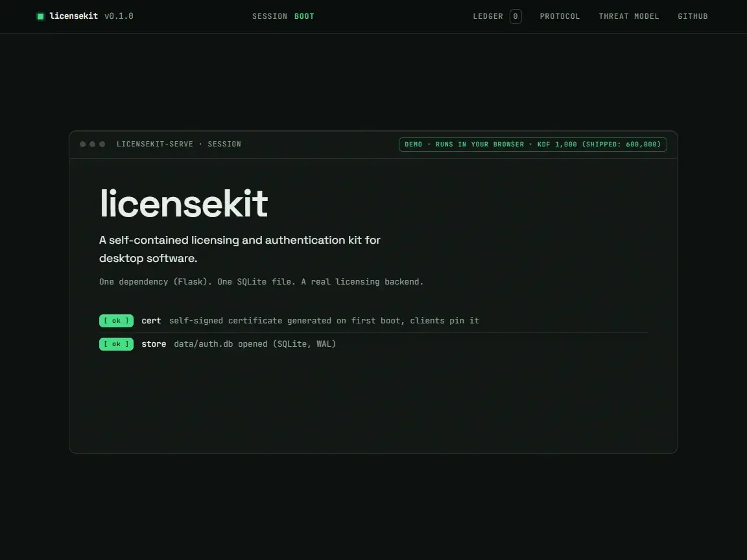Go to THREAT MODEL section

tap(629, 16)
